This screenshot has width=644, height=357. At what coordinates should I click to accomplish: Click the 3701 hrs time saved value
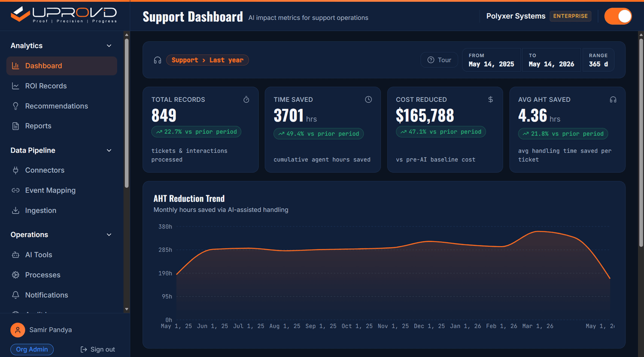point(295,116)
